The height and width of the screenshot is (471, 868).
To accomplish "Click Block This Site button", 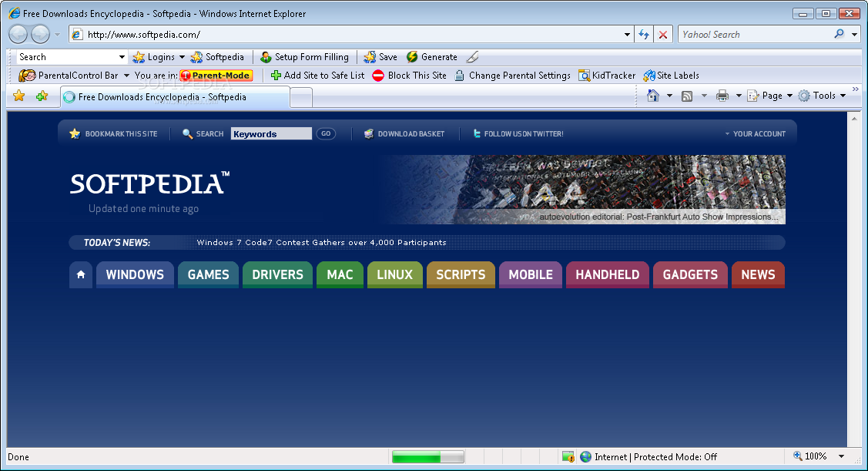I will point(410,76).
